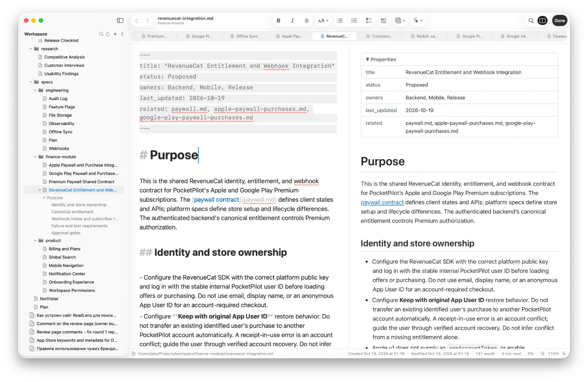Viewport: 588px width, 382px height.
Task: Open the text size AA dropdown
Action: (x=323, y=21)
